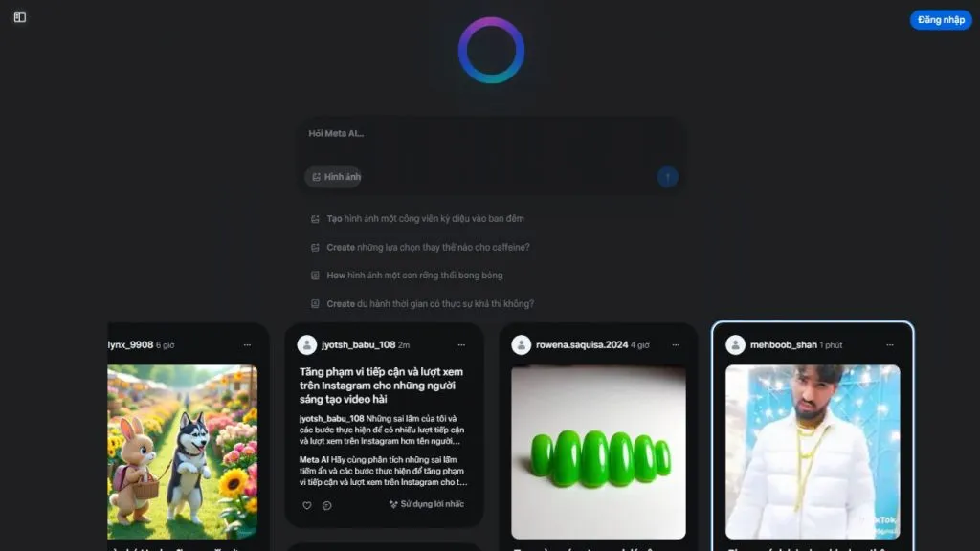The image size is (980, 551).
Task: Click the Hình ảnh image button
Action: pyautogui.click(x=334, y=177)
